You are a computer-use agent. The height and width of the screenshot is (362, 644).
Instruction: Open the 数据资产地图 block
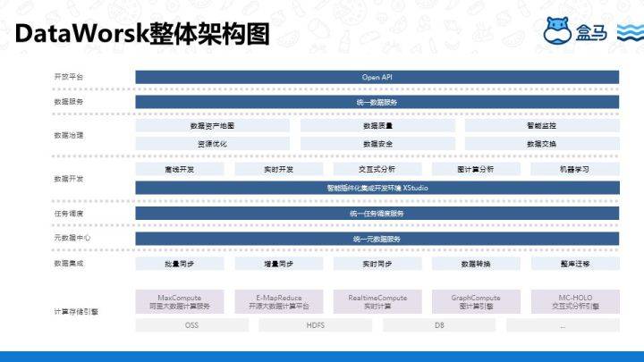click(212, 126)
